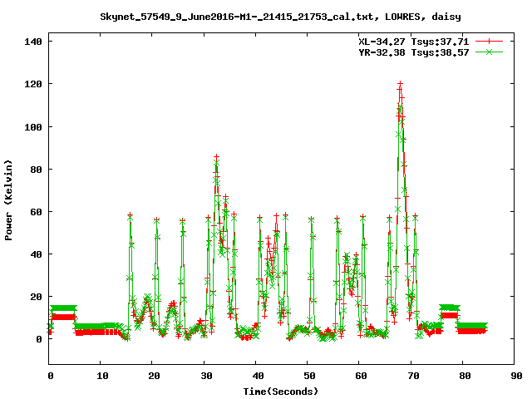Click y-axis tick label 120
Image resolution: width=532 pixels, height=399 pixels.
click(x=33, y=84)
